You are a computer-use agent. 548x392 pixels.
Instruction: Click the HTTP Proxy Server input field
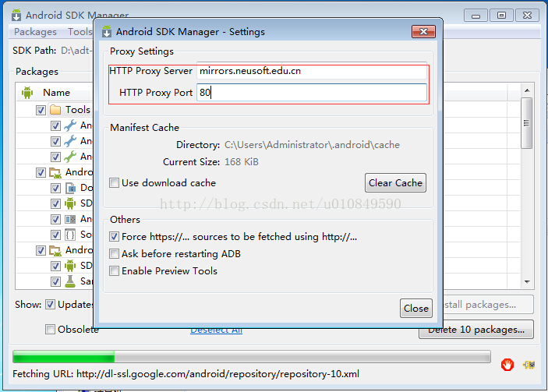click(311, 71)
